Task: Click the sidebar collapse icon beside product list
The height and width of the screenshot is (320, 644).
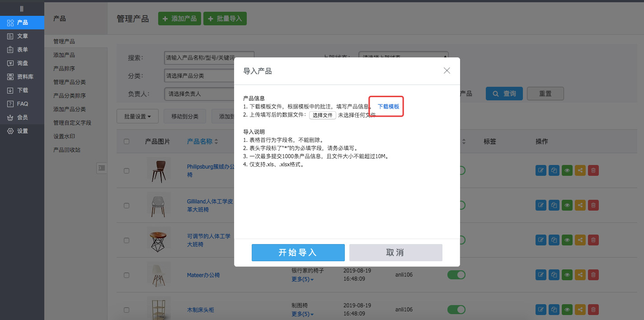Action: tap(102, 168)
